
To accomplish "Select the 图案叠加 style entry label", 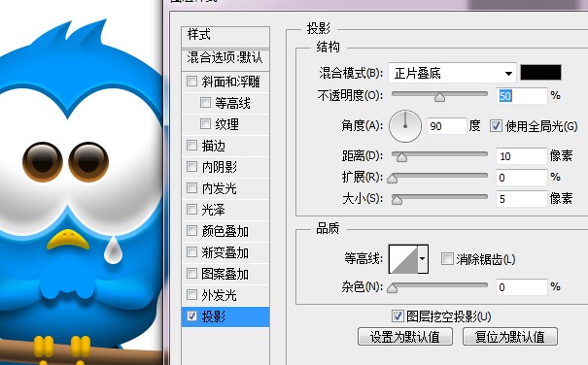I will click(x=225, y=274).
